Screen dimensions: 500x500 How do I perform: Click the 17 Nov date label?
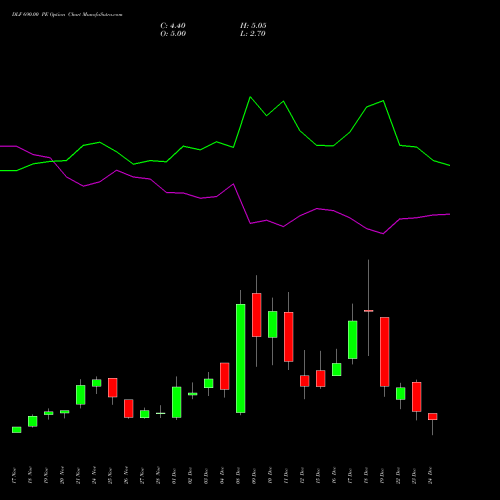pyautogui.click(x=14, y=476)
